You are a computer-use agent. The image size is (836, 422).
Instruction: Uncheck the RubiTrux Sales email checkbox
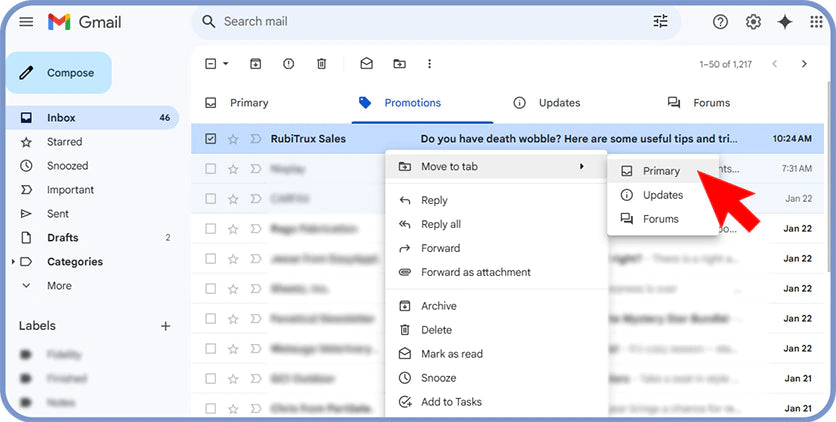[210, 139]
